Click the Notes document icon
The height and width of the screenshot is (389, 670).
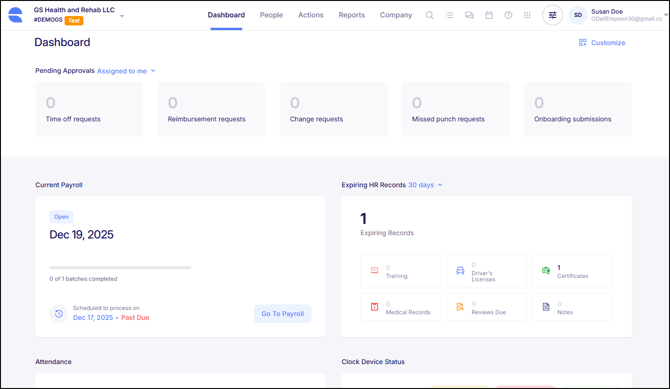(x=546, y=307)
